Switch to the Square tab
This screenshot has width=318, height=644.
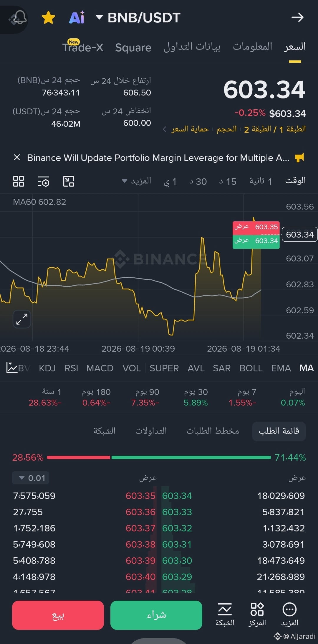click(133, 47)
